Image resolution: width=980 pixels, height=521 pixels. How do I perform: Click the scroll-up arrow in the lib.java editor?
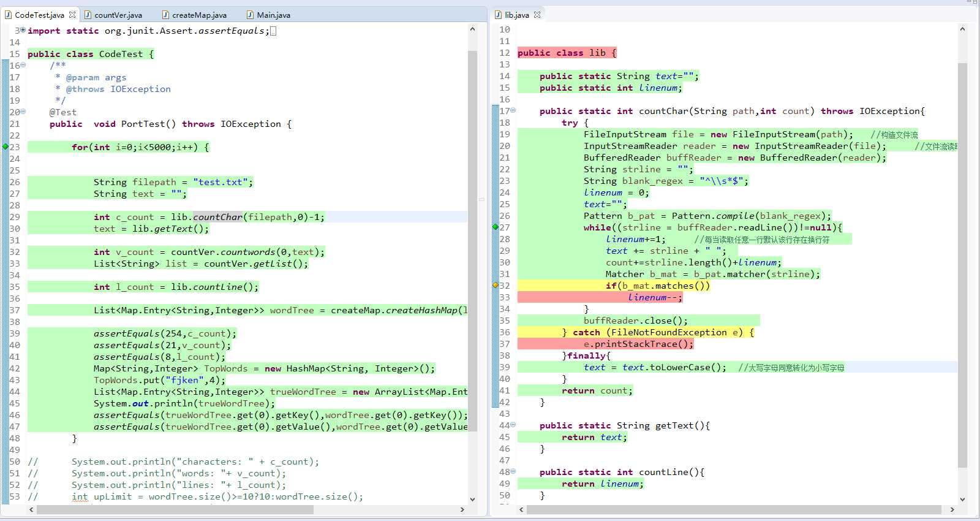coord(962,29)
